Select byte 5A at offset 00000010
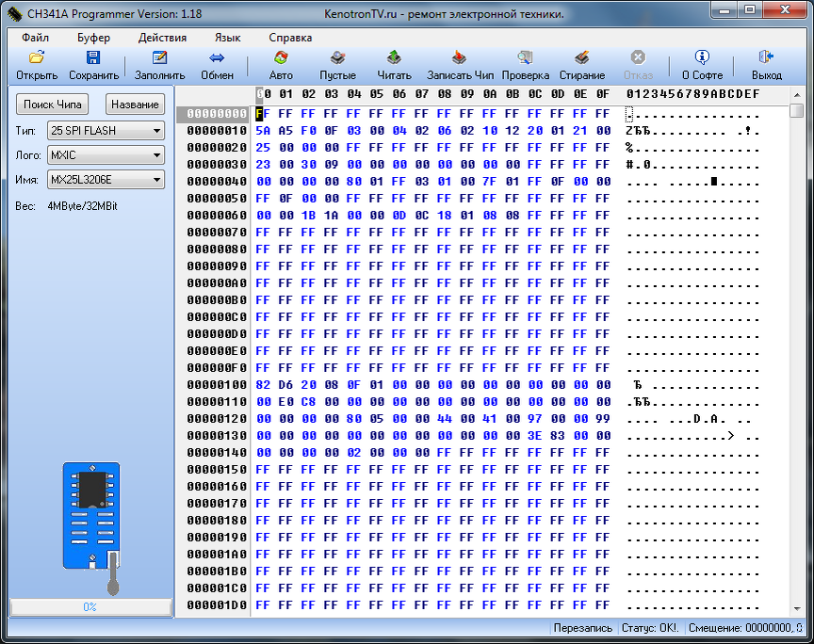 (263, 131)
